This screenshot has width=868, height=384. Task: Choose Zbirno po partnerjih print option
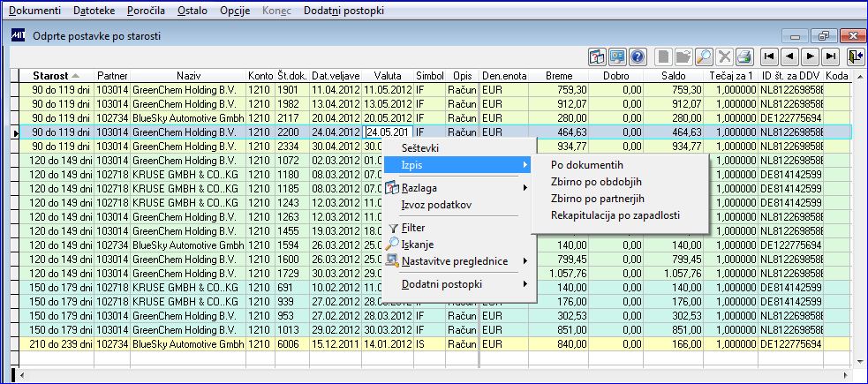click(598, 199)
